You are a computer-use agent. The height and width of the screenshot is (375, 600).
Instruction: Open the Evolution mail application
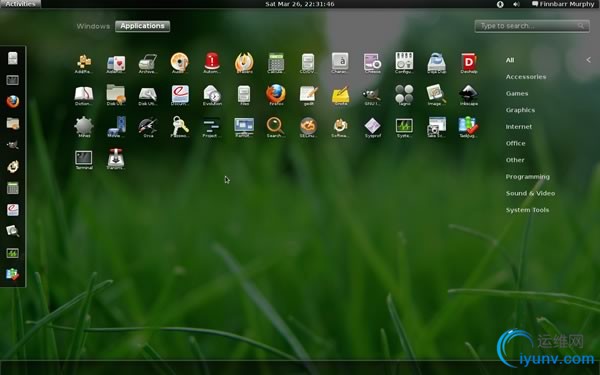click(x=212, y=95)
